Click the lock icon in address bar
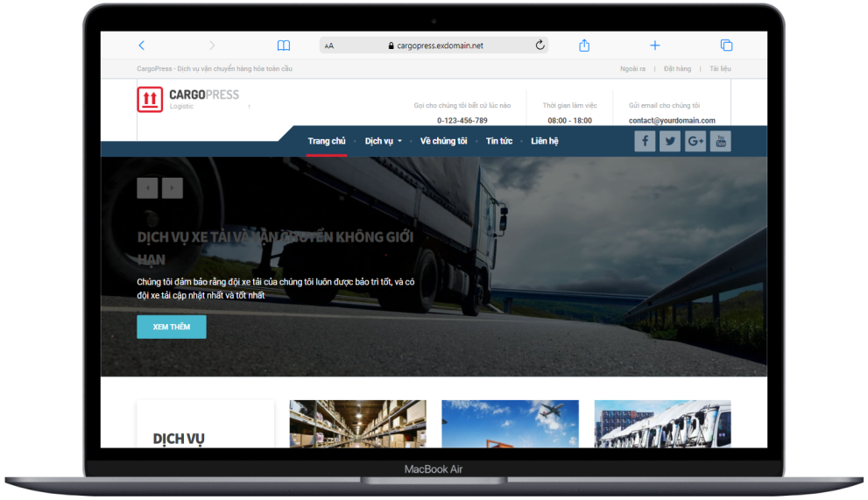This screenshot has width=868, height=500. click(x=391, y=46)
